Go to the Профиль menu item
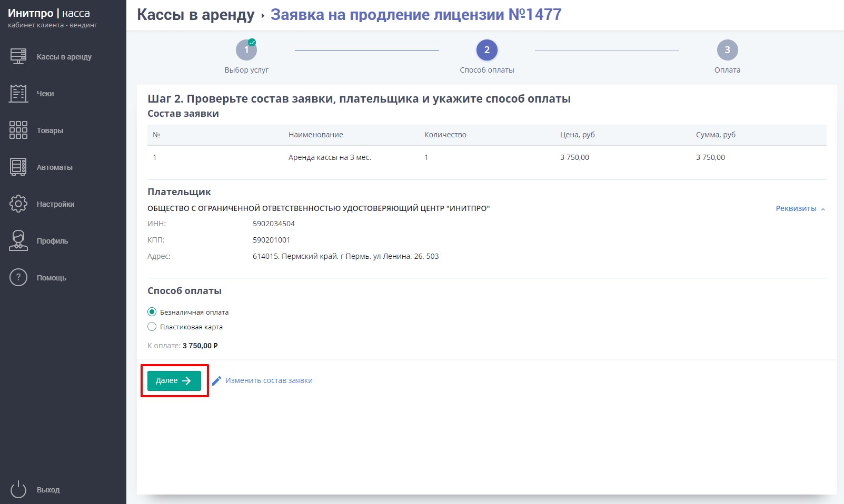This screenshot has width=844, height=504. click(x=53, y=241)
